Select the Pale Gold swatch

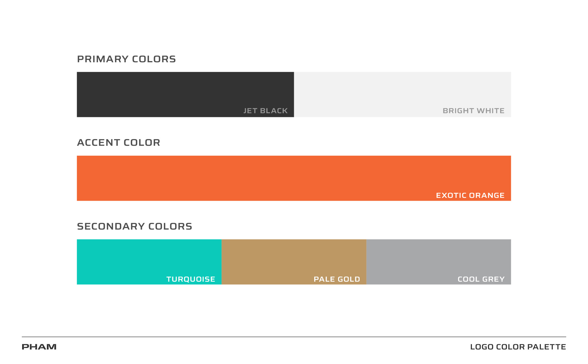pos(294,262)
